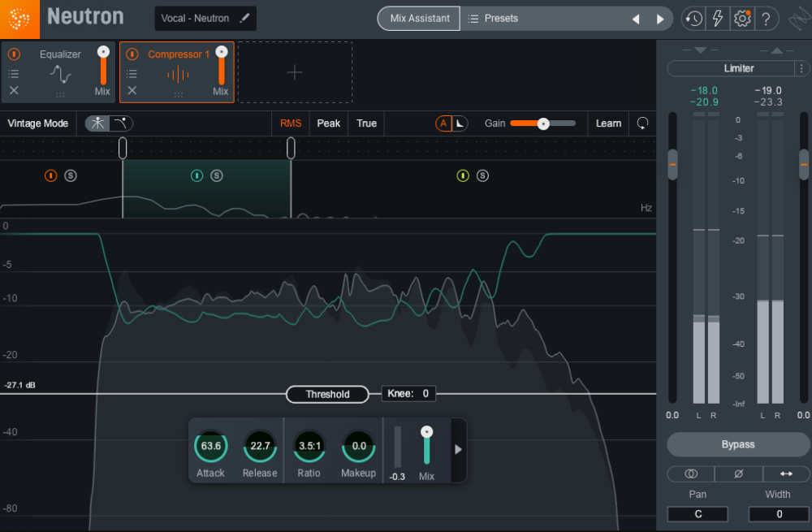Click the output meter up triangle
Screen dimensions: 812x532
(777, 50)
